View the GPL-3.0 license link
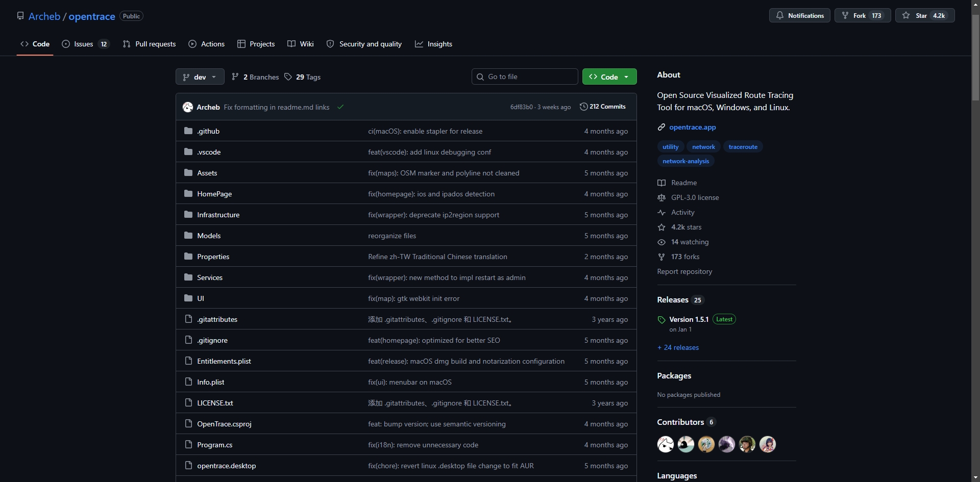The height and width of the screenshot is (482, 980). tap(688, 197)
